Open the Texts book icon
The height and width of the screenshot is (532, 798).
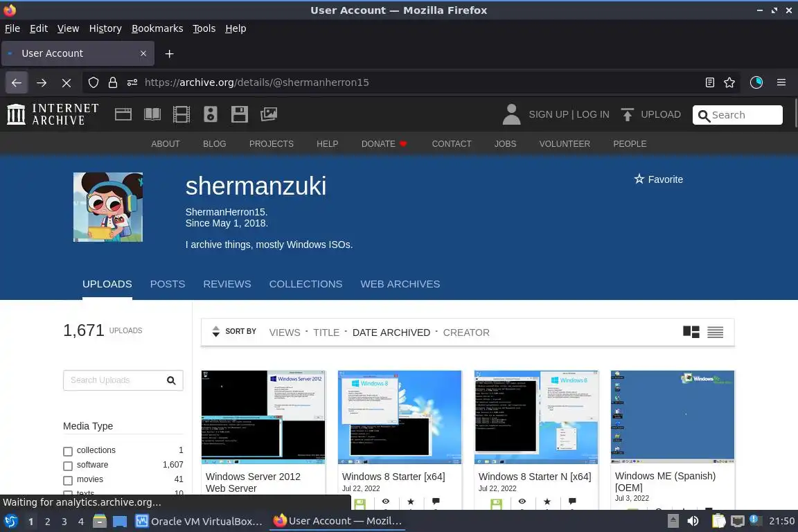[x=152, y=114]
